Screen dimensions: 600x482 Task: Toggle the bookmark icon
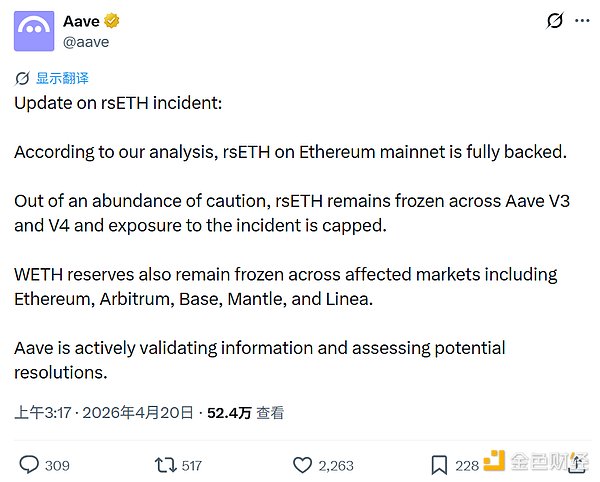pos(439,464)
